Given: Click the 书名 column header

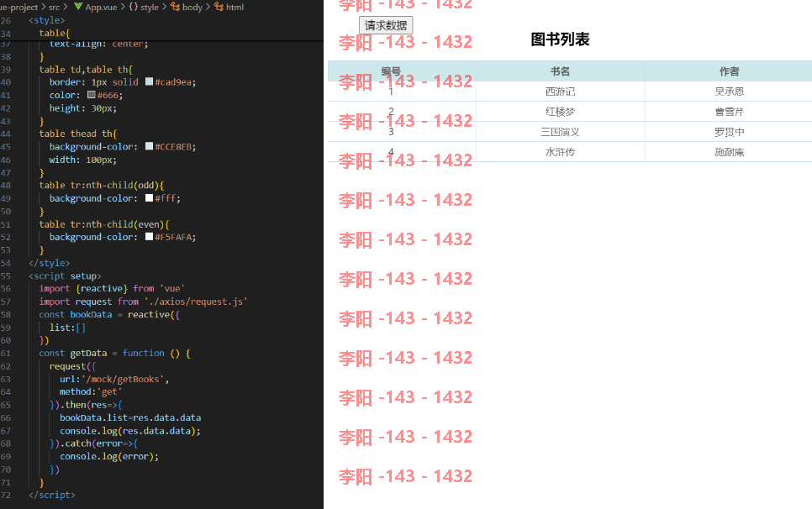Looking at the screenshot, I should pos(561,71).
